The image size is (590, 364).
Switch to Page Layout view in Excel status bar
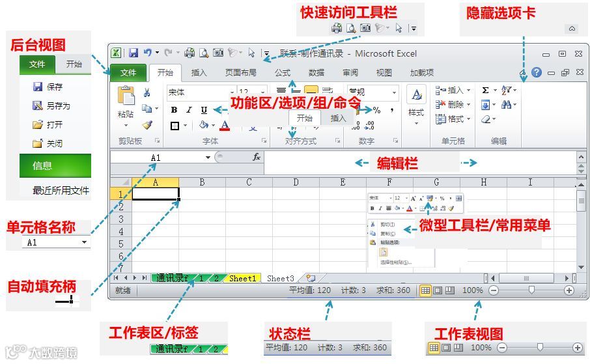[438, 290]
